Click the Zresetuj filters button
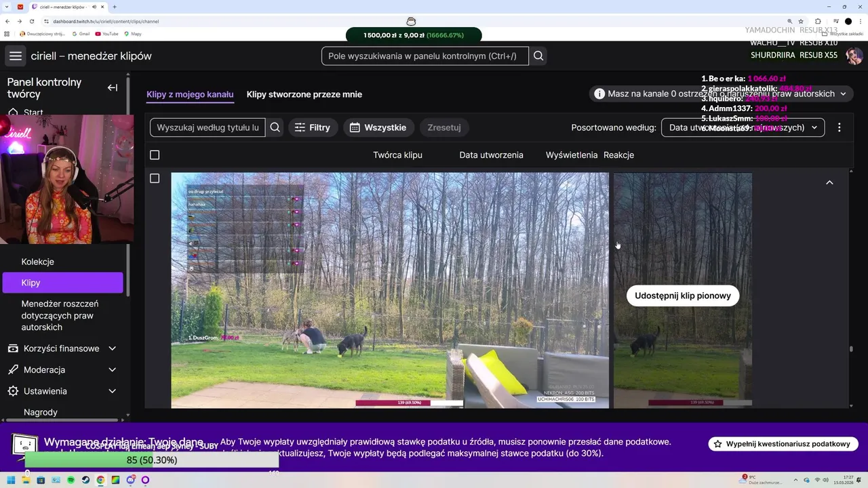This screenshot has height=488, width=868. [x=444, y=127]
